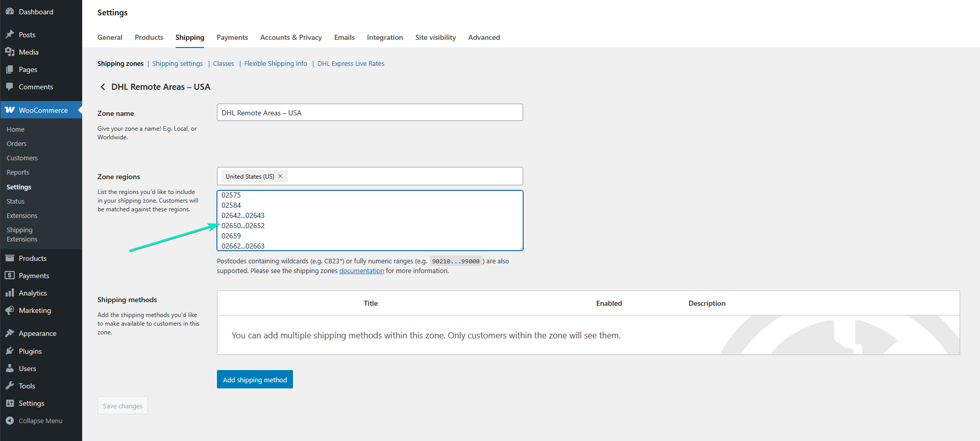Click the Enabled column header
This screenshot has height=441, width=980.
coord(609,303)
